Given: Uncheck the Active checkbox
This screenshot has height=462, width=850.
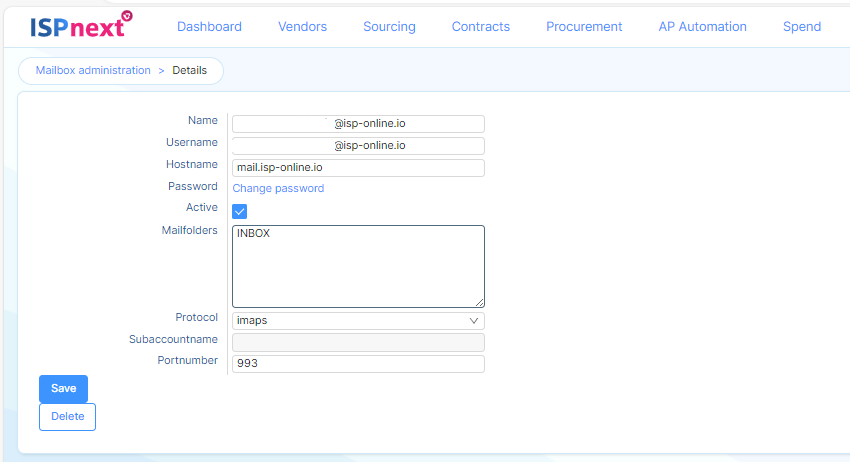Looking at the screenshot, I should click(x=240, y=211).
